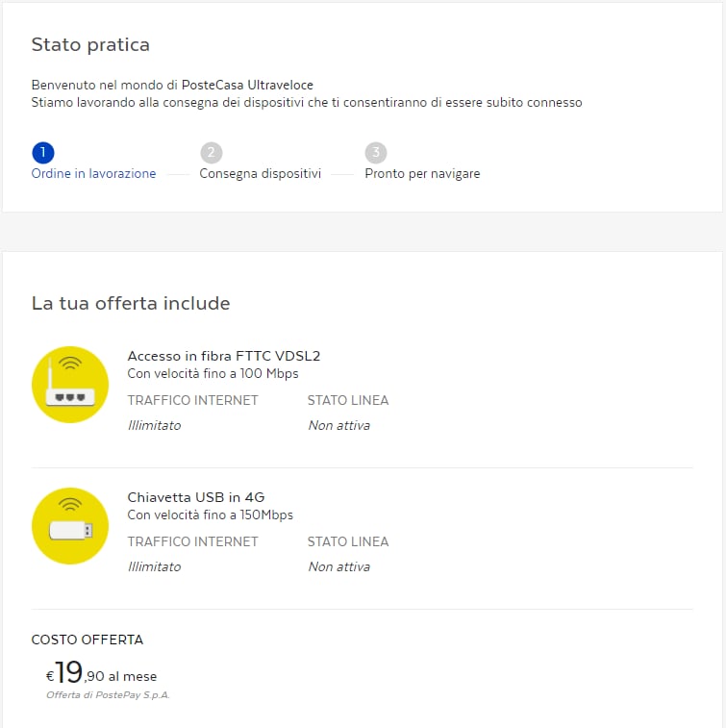The height and width of the screenshot is (728, 726).
Task: Open the Ordine in lavorazione step
Action: tap(93, 174)
